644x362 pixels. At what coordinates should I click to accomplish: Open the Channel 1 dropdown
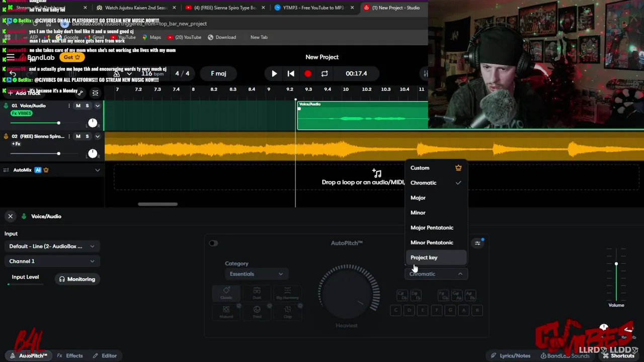point(51,261)
